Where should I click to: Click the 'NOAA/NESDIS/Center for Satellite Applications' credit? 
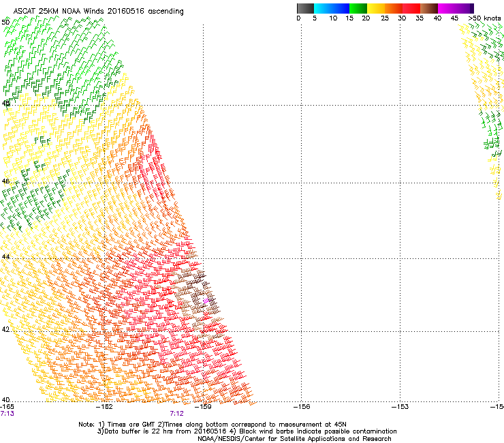click(272, 438)
